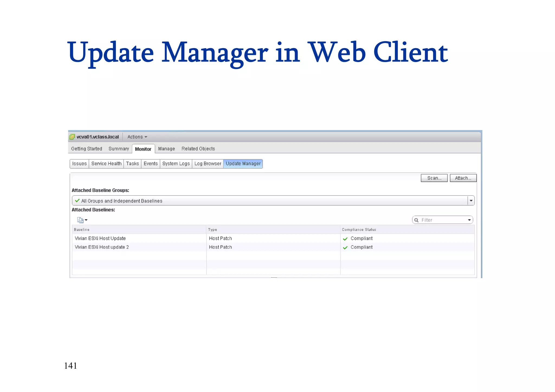
Task: Select the 'Vivian ESXi Host update 2' baseline row
Action: (x=273, y=247)
